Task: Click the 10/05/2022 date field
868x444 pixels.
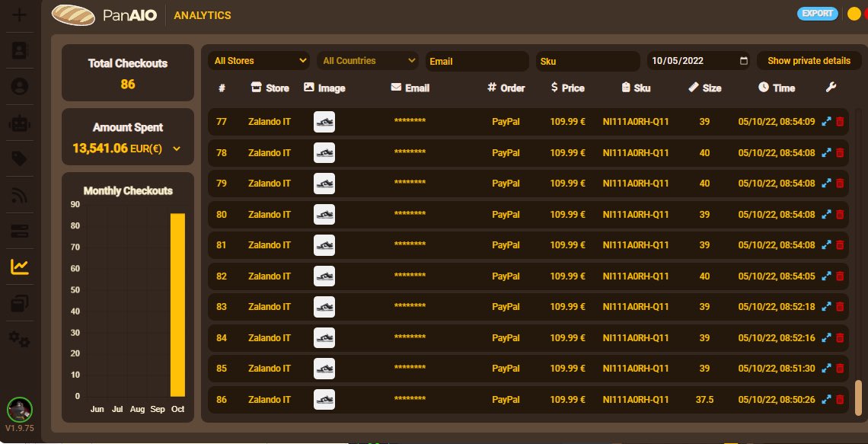Action: (699, 61)
